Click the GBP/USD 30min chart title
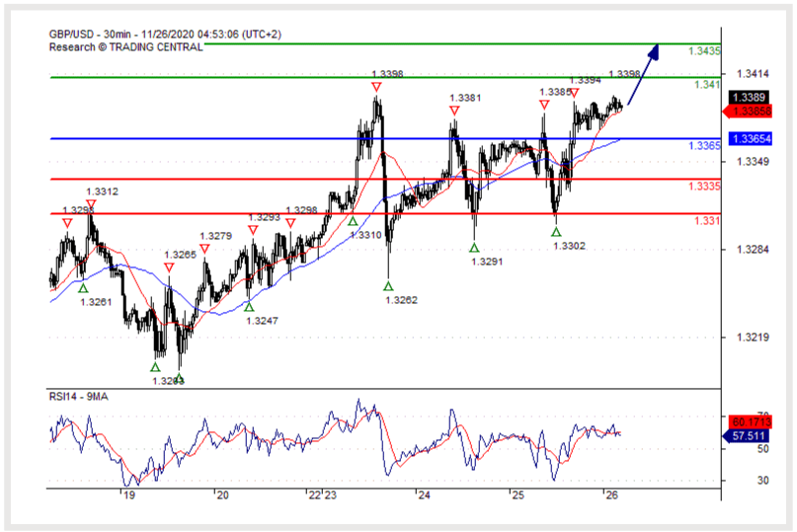Image resolution: width=797 pixels, height=532 pixels. pyautogui.click(x=165, y=34)
